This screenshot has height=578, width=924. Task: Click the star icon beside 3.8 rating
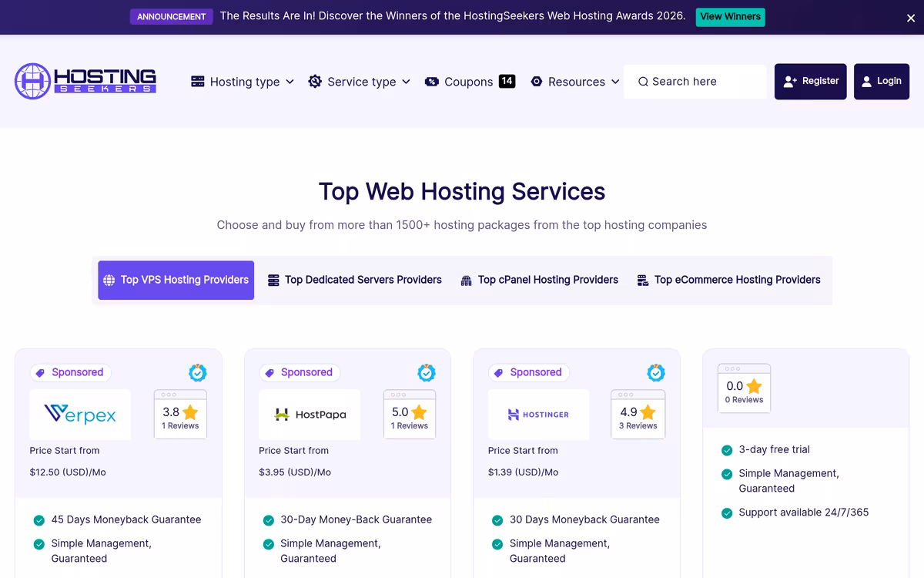(190, 412)
